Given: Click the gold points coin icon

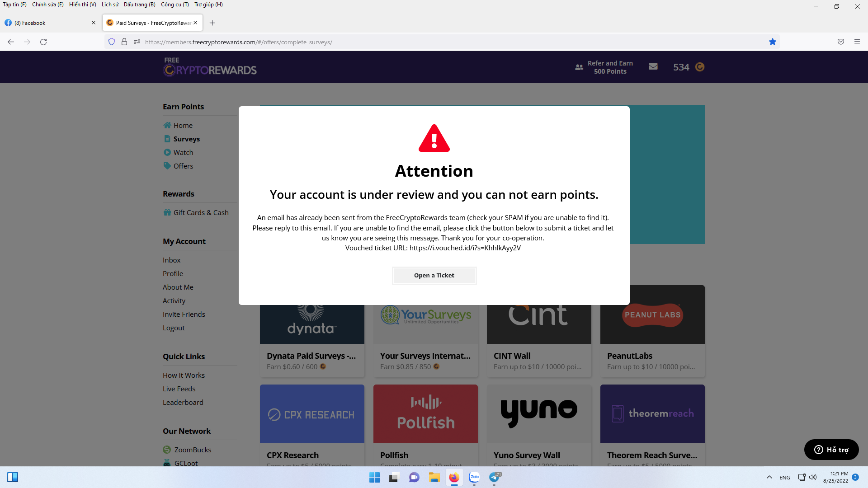Looking at the screenshot, I should click(x=699, y=67).
